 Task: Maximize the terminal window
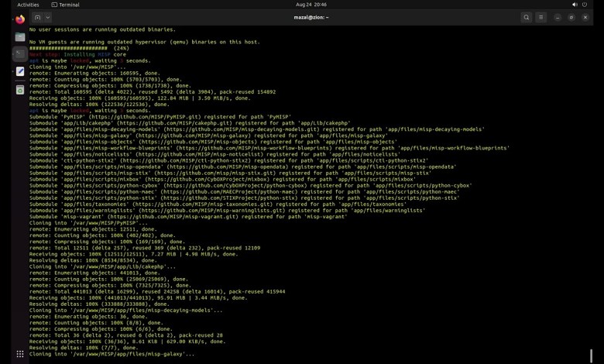[571, 17]
